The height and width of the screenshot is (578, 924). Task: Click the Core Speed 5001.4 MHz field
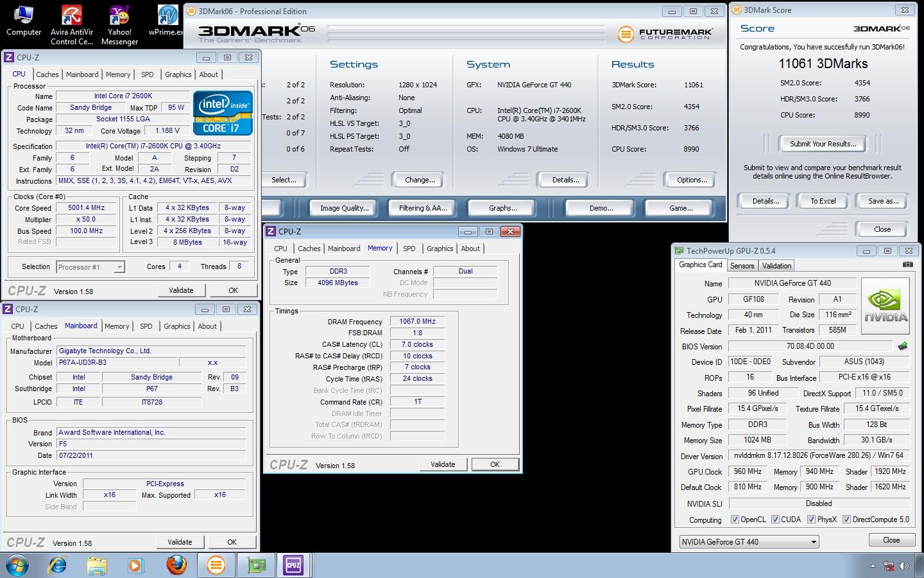click(x=86, y=208)
